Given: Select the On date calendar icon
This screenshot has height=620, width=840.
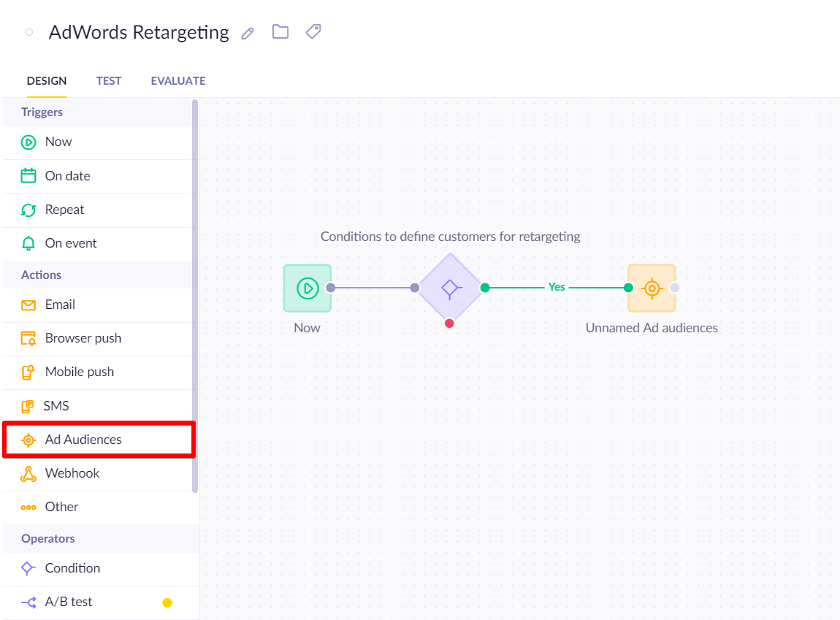Looking at the screenshot, I should click(28, 175).
